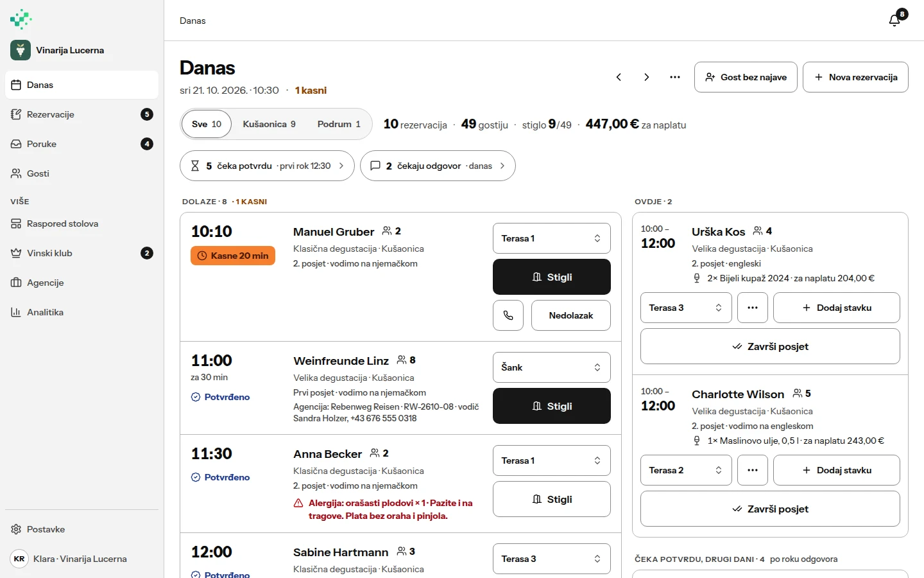The height and width of the screenshot is (578, 924).
Task: Select the Podrum 1 filter tab
Action: point(339,124)
